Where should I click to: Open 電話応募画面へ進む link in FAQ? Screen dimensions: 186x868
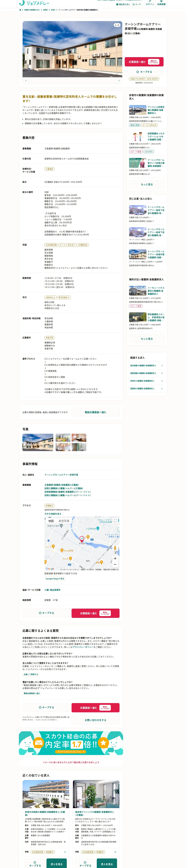click(32, 693)
